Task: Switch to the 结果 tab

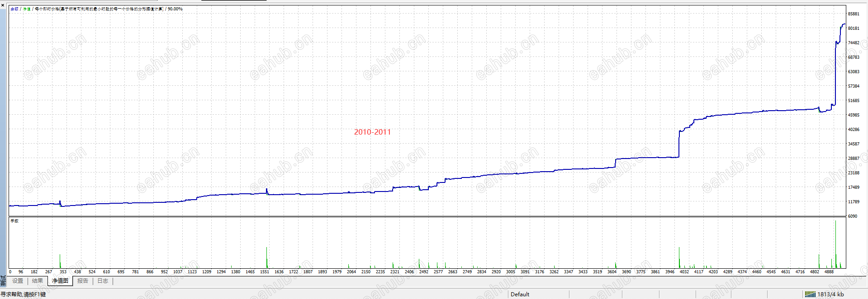Action: (x=38, y=281)
